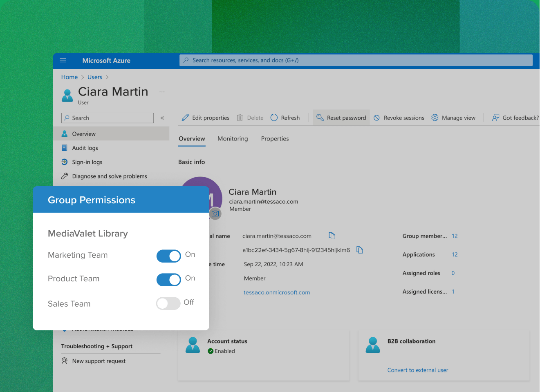Click Revoke sessions button text
Screen dimensions: 540x392
[x=404, y=118]
